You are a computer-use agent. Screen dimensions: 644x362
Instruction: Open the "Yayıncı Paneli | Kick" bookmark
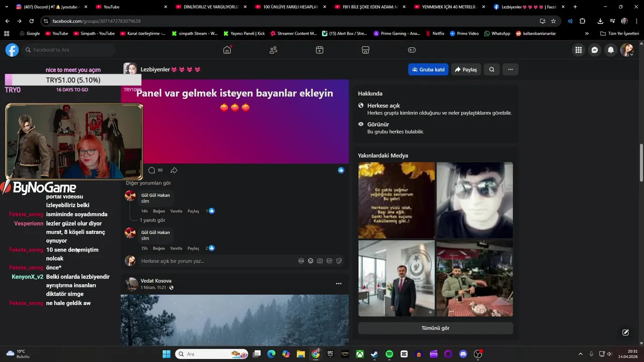point(244,33)
